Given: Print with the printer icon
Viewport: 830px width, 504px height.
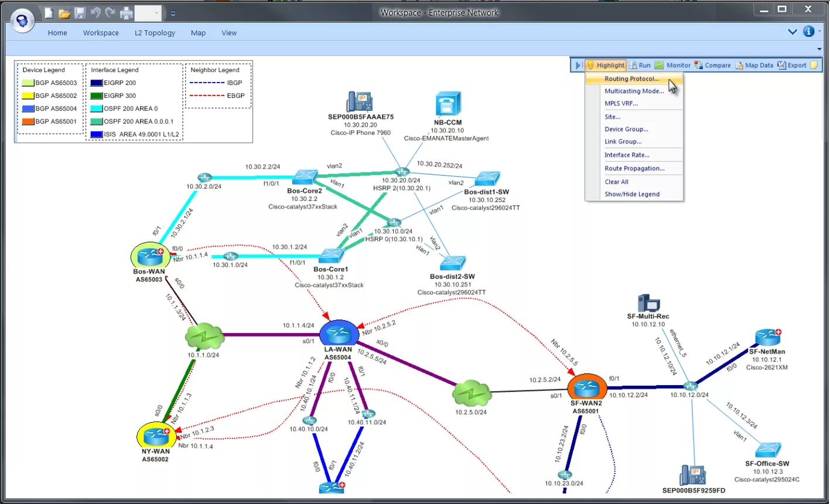Looking at the screenshot, I should coord(126,12).
